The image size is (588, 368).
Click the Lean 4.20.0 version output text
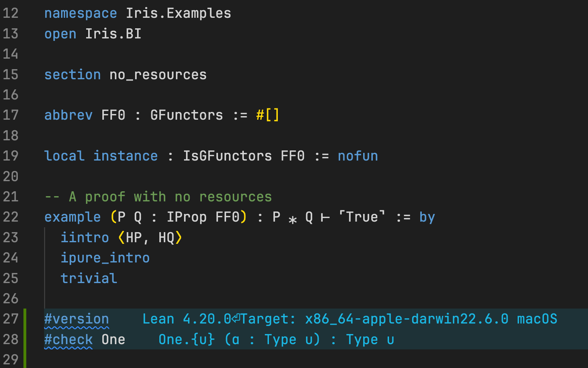(186, 319)
